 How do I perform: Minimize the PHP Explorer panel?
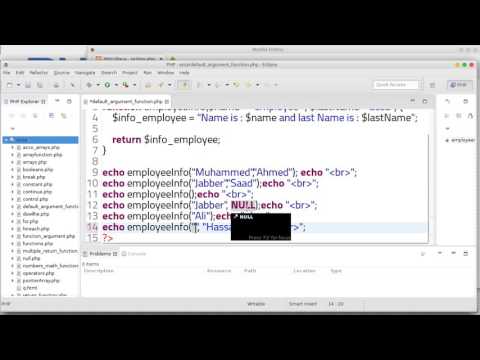[x=57, y=101]
